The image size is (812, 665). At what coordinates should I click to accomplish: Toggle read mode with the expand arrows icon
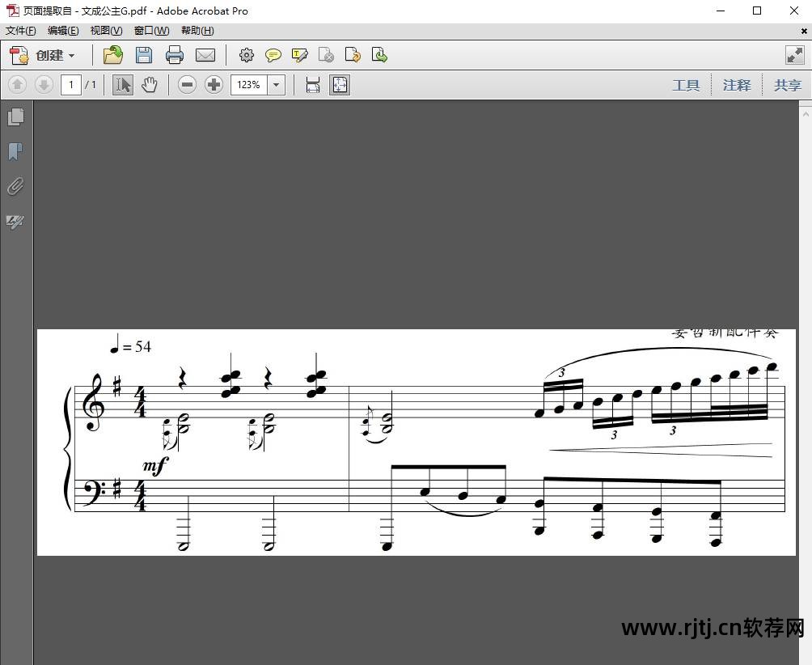click(x=794, y=55)
